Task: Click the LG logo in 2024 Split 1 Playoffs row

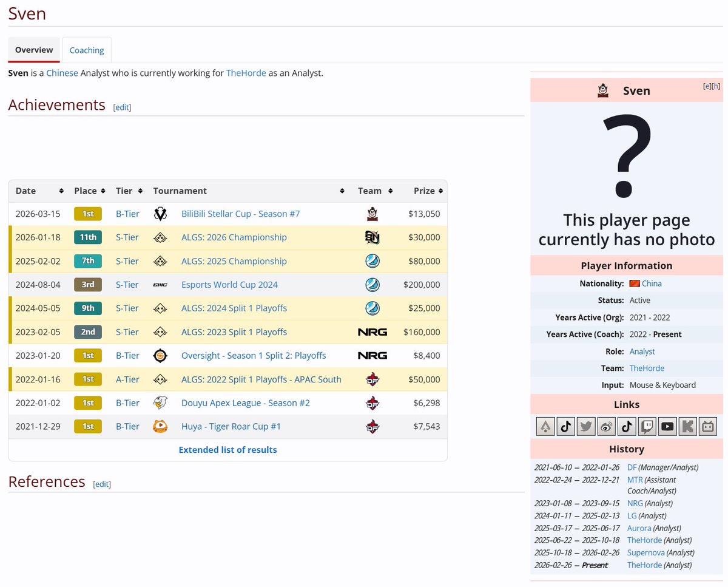Action: [x=372, y=308]
